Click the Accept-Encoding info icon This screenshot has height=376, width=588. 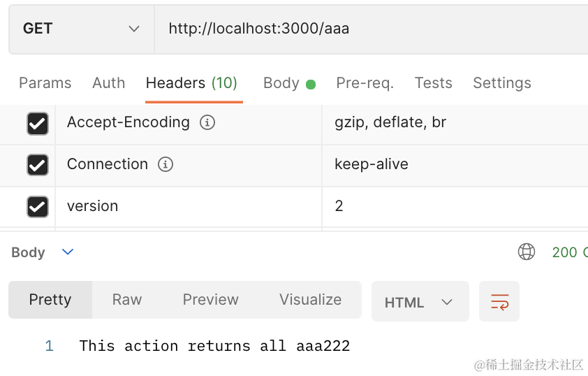[207, 123]
